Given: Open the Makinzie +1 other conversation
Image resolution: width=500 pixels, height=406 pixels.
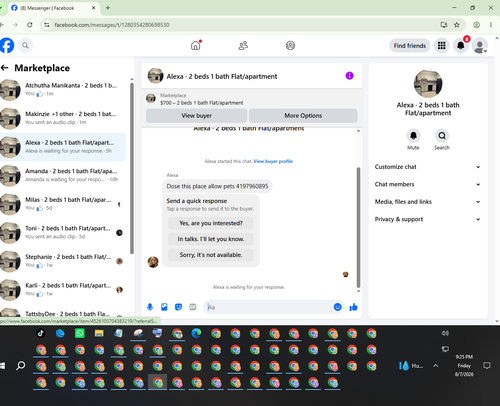Looking at the screenshot, I should pyautogui.click(x=63, y=118).
